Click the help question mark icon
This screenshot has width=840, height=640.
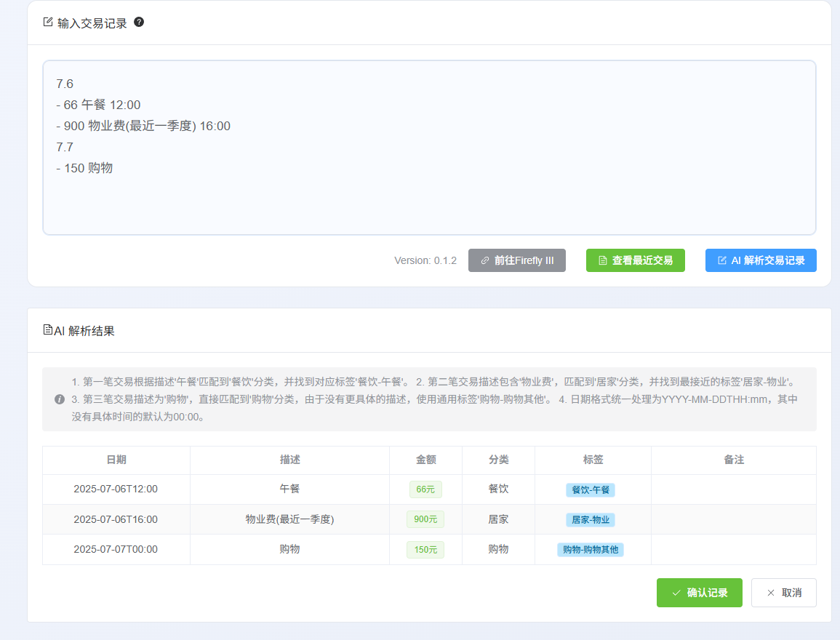point(139,22)
